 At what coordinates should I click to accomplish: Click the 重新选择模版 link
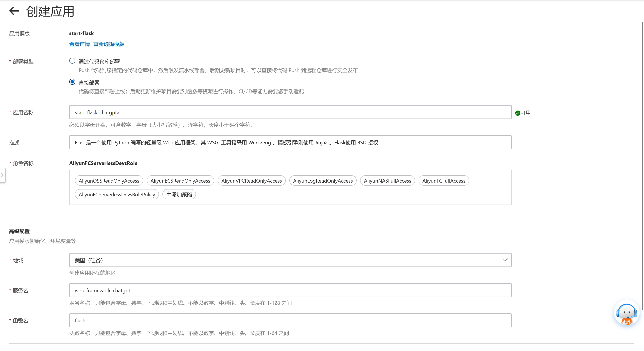(109, 44)
